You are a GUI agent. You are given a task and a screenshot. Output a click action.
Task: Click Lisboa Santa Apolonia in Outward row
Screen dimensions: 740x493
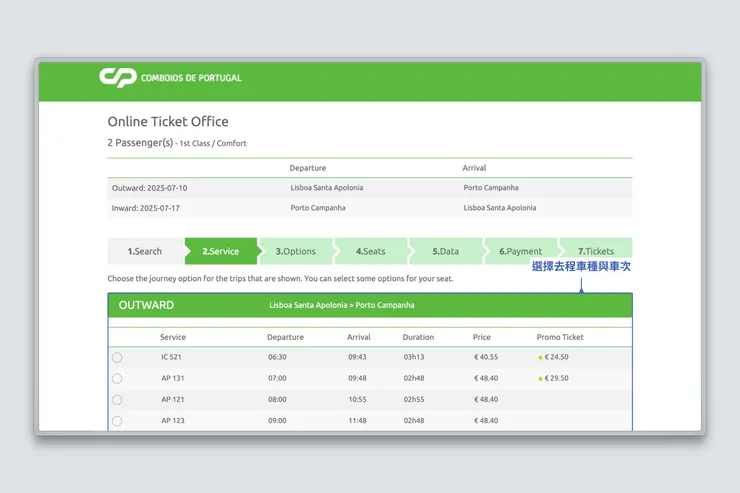coord(327,188)
